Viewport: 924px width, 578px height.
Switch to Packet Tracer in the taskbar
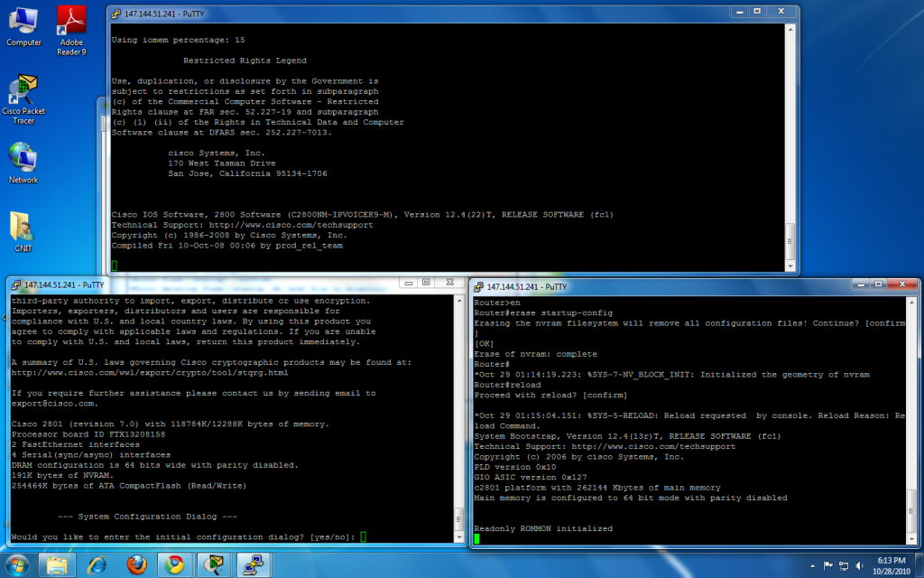click(214, 564)
